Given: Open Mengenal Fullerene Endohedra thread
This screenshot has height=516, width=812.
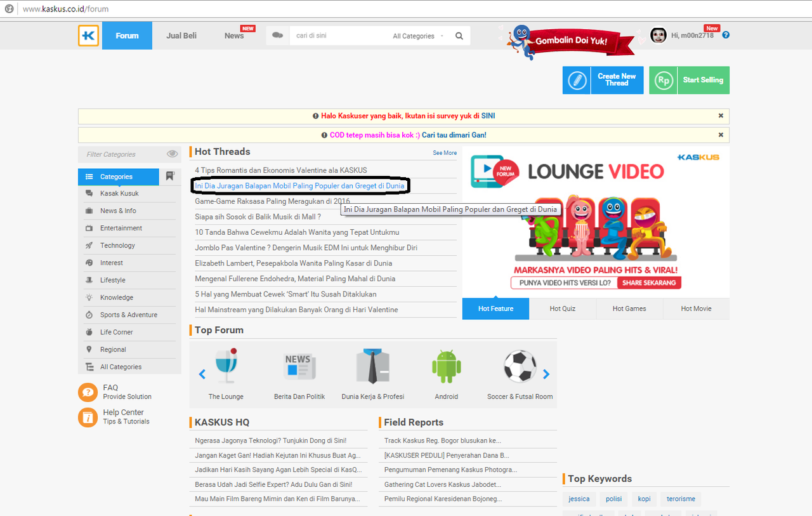Looking at the screenshot, I should 295,279.
